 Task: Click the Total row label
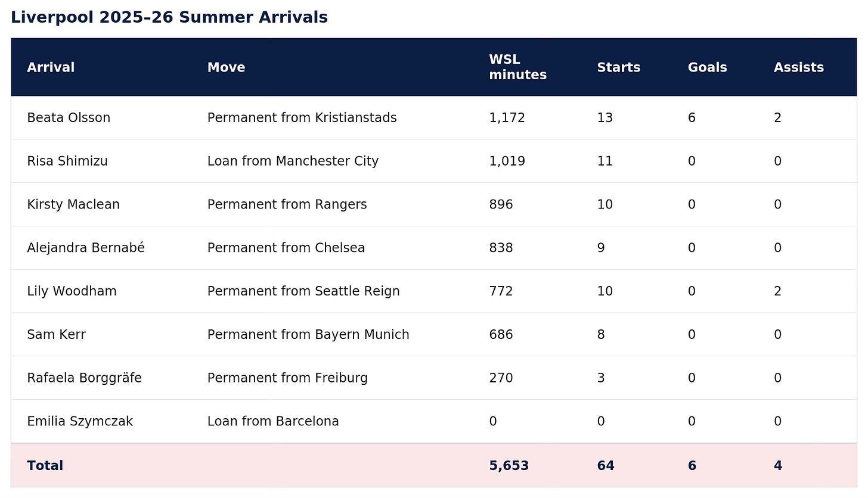(45, 466)
